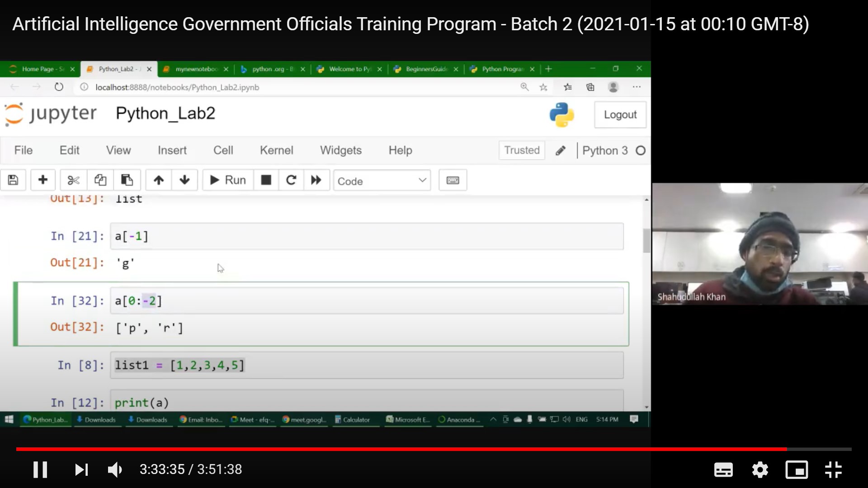The width and height of the screenshot is (868, 488).
Task: Interrupt the kernel with stop square icon
Action: [x=266, y=180]
